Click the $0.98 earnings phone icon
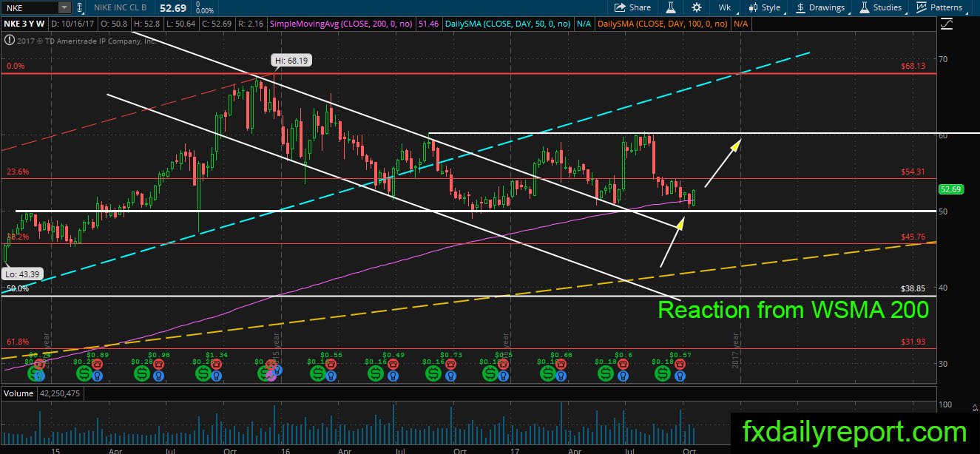980x454 pixels. [157, 364]
